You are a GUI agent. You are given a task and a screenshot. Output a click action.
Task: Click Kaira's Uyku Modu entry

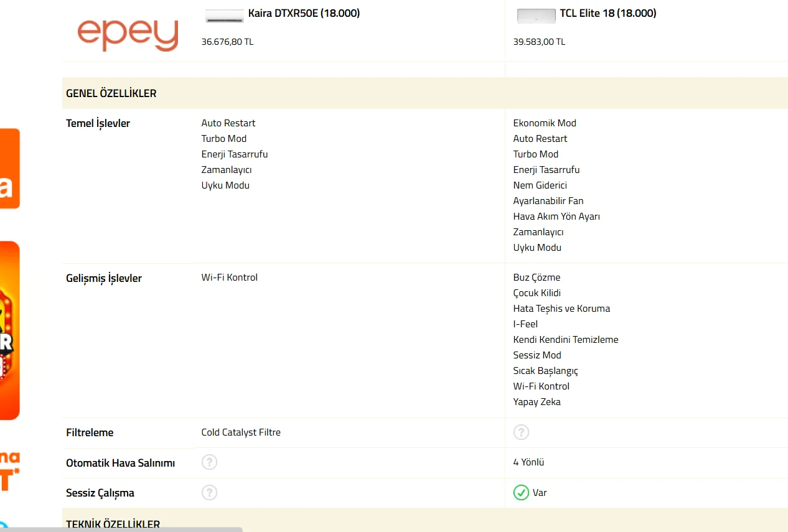(x=225, y=185)
